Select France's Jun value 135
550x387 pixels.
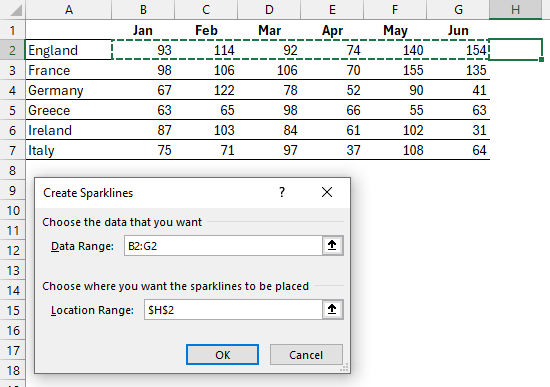[x=458, y=70]
